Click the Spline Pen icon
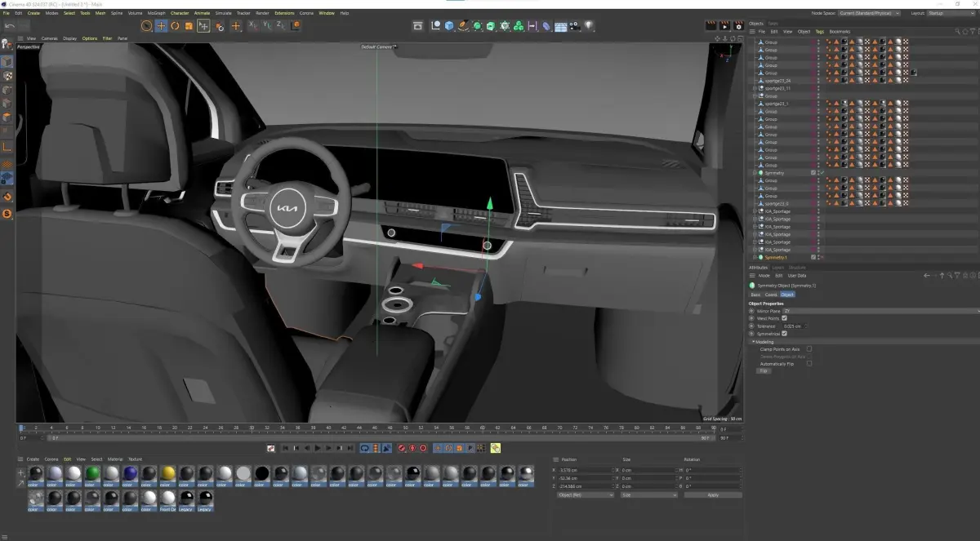 tap(463, 26)
